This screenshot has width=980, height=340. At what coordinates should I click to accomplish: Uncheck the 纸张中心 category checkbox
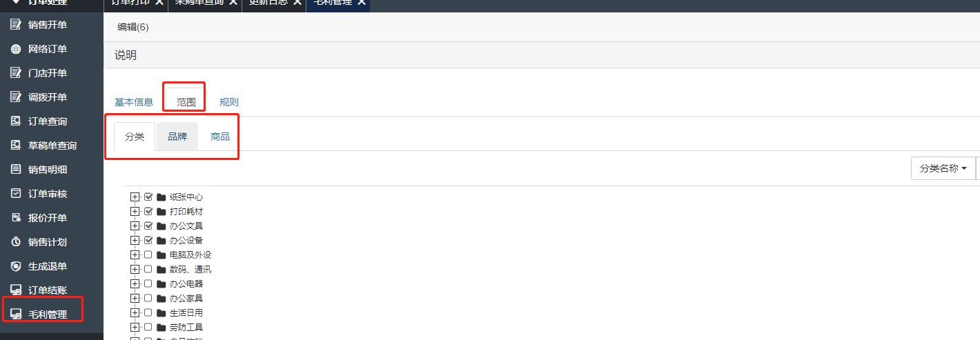(148, 197)
